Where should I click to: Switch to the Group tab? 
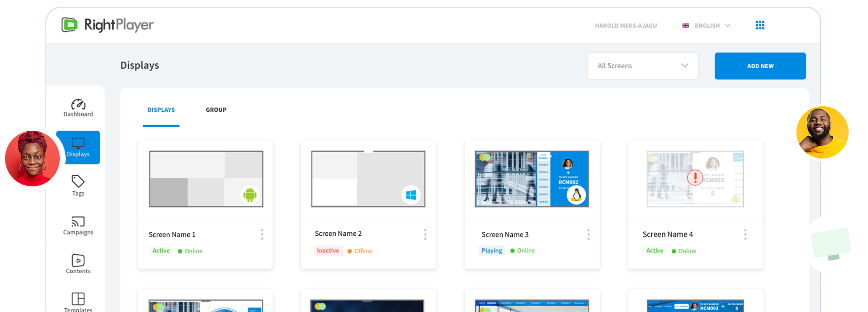coord(216,110)
